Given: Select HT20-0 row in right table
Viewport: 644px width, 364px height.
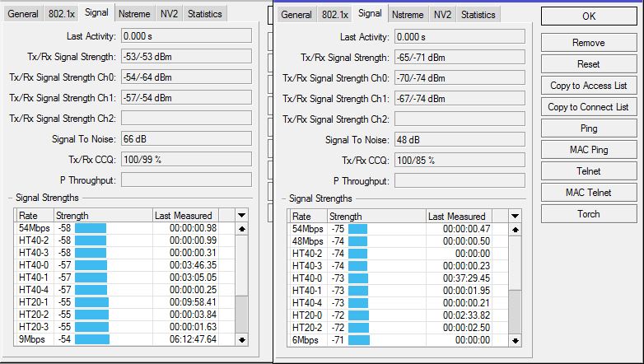Looking at the screenshot, I should point(399,315).
